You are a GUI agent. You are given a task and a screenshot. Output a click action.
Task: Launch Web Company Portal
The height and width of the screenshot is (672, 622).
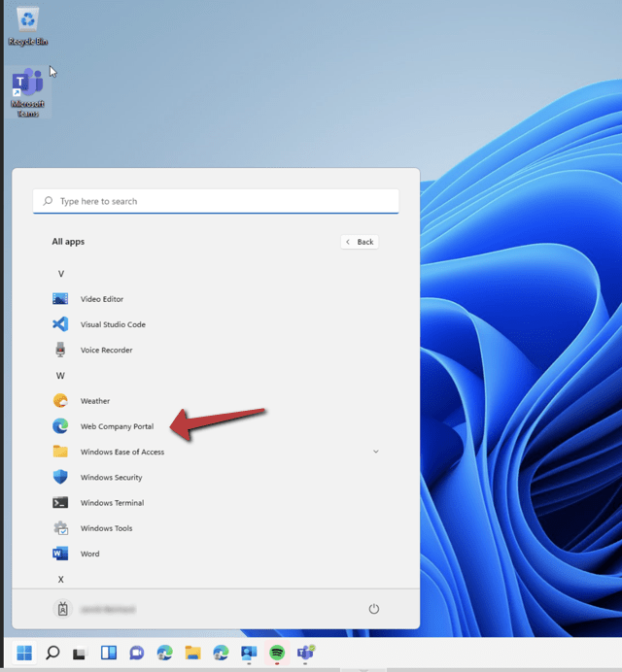click(117, 426)
